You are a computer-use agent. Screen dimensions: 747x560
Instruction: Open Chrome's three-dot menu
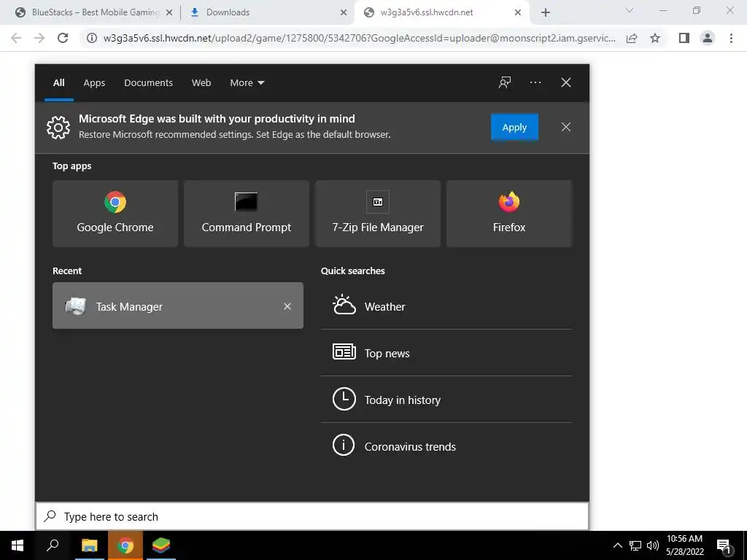click(731, 38)
